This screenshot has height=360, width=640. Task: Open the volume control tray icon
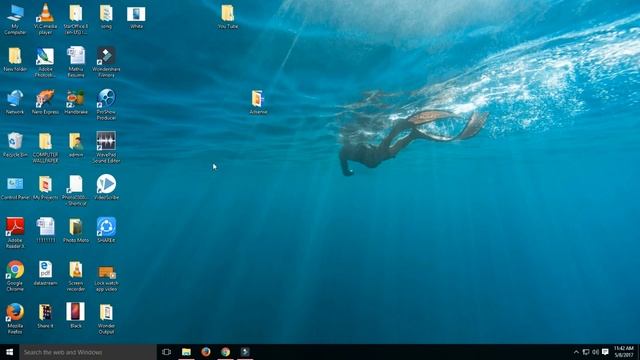click(x=596, y=352)
